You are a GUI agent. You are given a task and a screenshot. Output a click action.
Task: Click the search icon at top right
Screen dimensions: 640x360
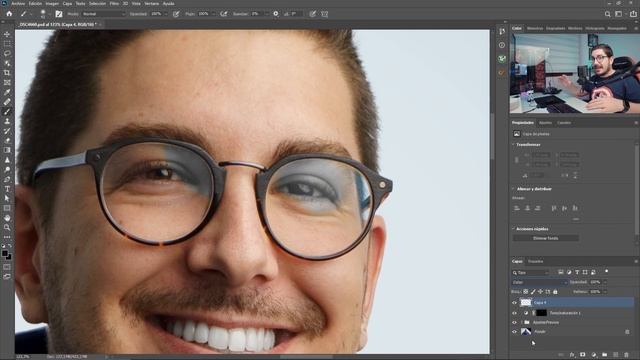pyautogui.click(x=607, y=14)
